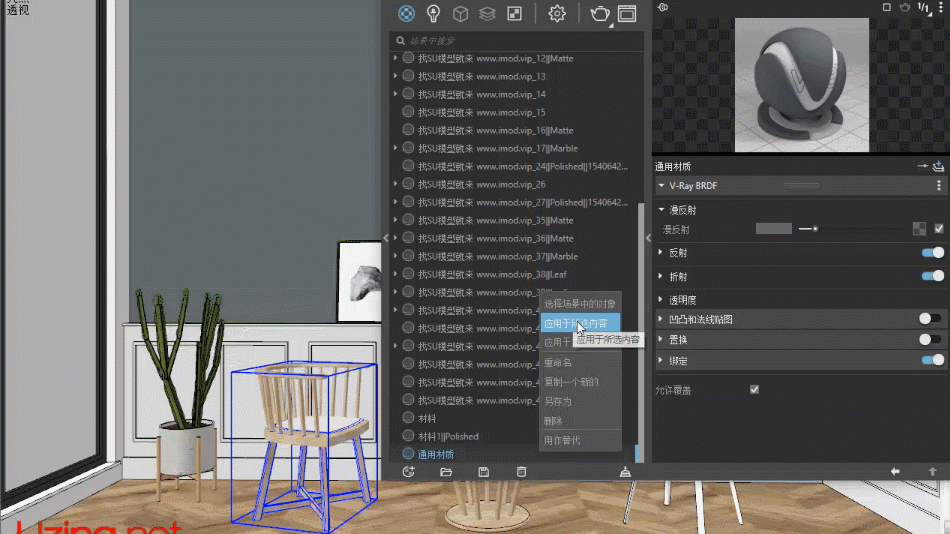Uncheck the 允许覆盖 checkbox
950x534 pixels.
click(755, 390)
